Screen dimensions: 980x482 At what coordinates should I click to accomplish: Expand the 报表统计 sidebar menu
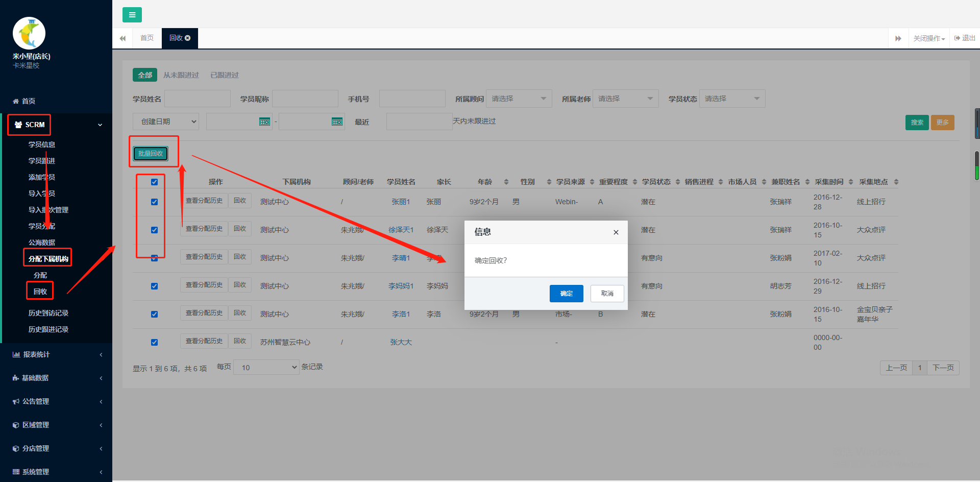56,354
